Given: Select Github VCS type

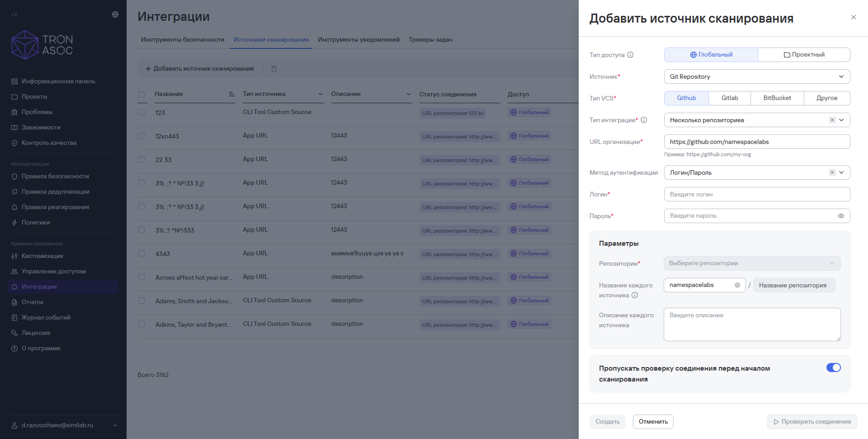Looking at the screenshot, I should click(687, 98).
